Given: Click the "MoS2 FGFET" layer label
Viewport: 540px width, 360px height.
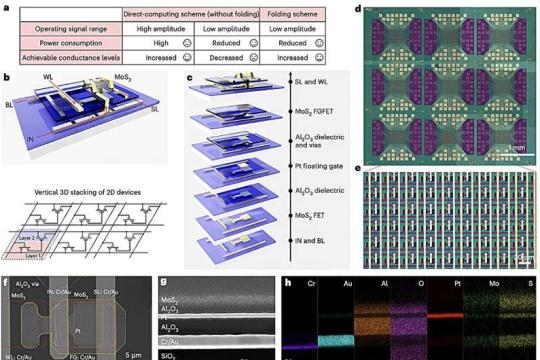Looking at the screenshot, I should pos(314,112).
